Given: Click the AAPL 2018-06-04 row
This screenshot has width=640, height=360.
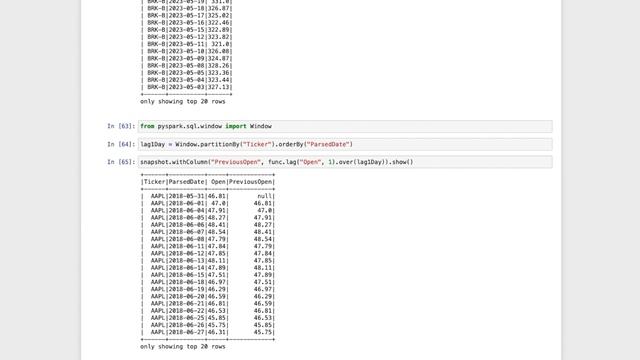Looking at the screenshot, I should [208, 211].
